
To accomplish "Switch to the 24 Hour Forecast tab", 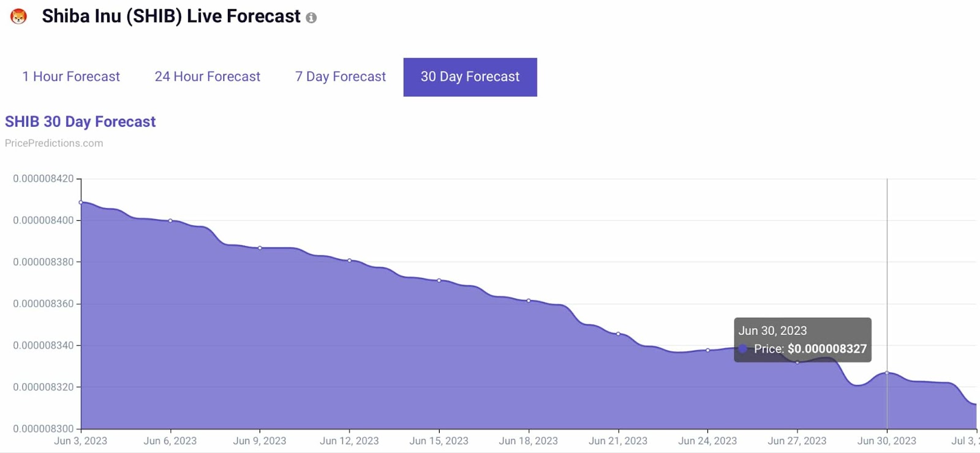I will (x=208, y=77).
